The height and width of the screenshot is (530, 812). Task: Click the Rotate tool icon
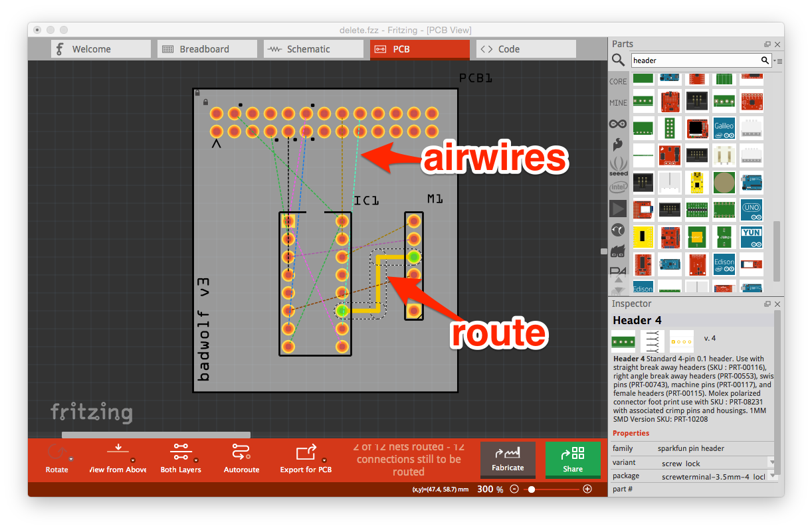click(x=56, y=453)
